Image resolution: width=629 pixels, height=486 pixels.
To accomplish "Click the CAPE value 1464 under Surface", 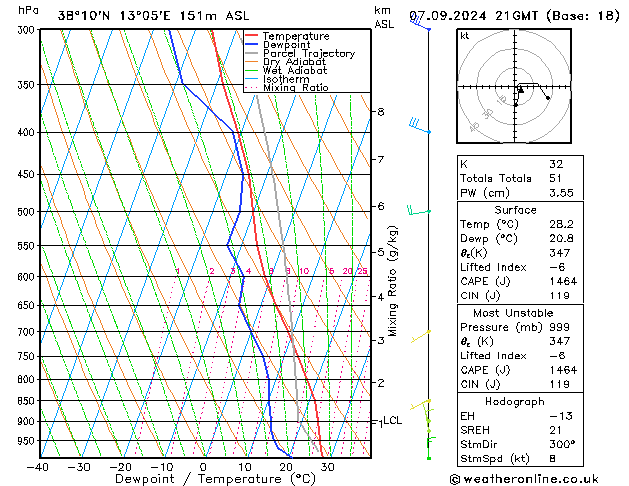I will coord(563,281).
